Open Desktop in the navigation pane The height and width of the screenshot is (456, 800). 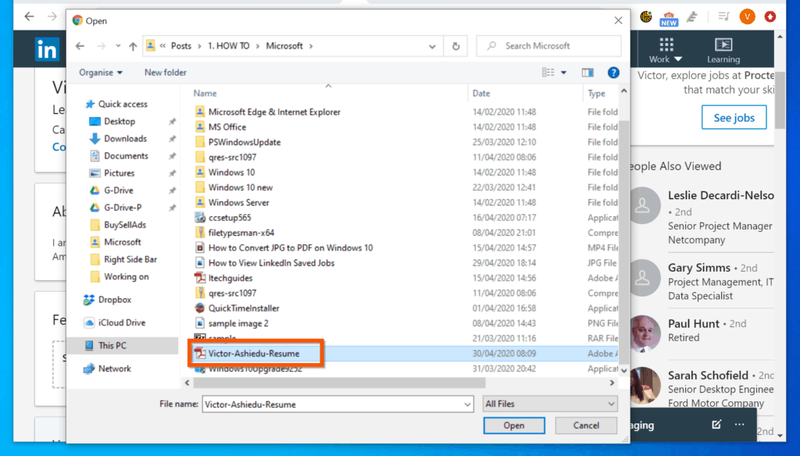[119, 121]
